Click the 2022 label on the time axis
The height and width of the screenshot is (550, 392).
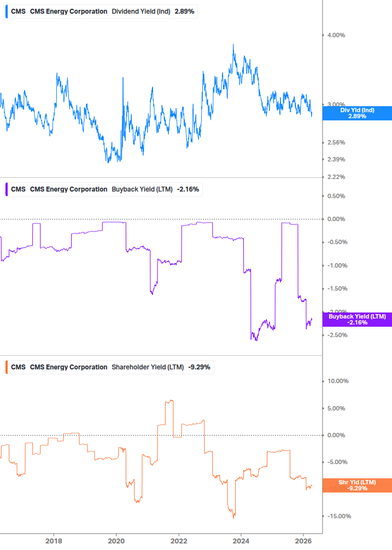179,541
